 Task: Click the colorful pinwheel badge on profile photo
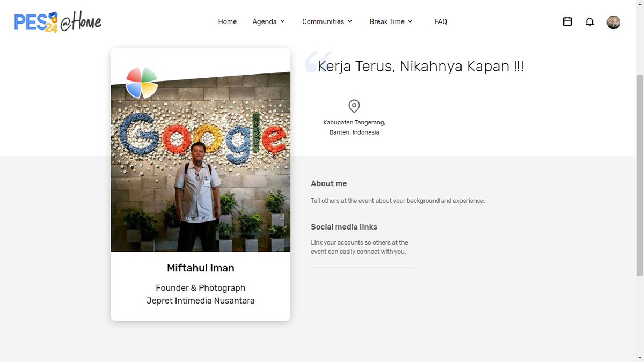pyautogui.click(x=142, y=83)
